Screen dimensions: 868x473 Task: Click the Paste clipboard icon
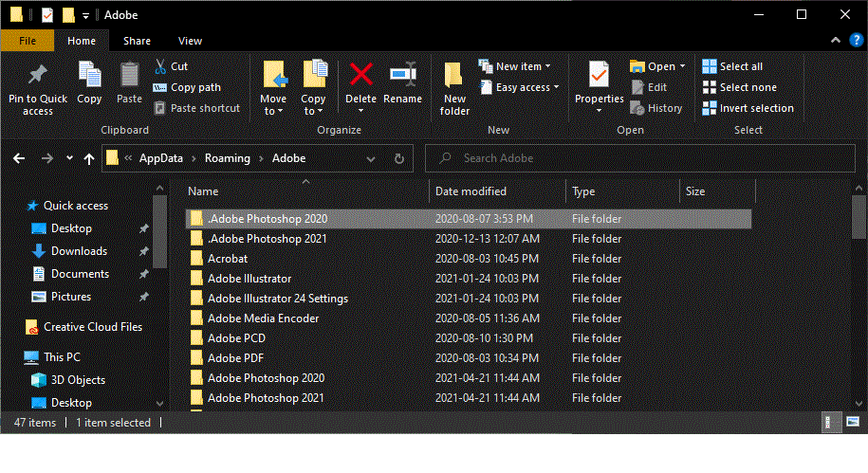129,75
